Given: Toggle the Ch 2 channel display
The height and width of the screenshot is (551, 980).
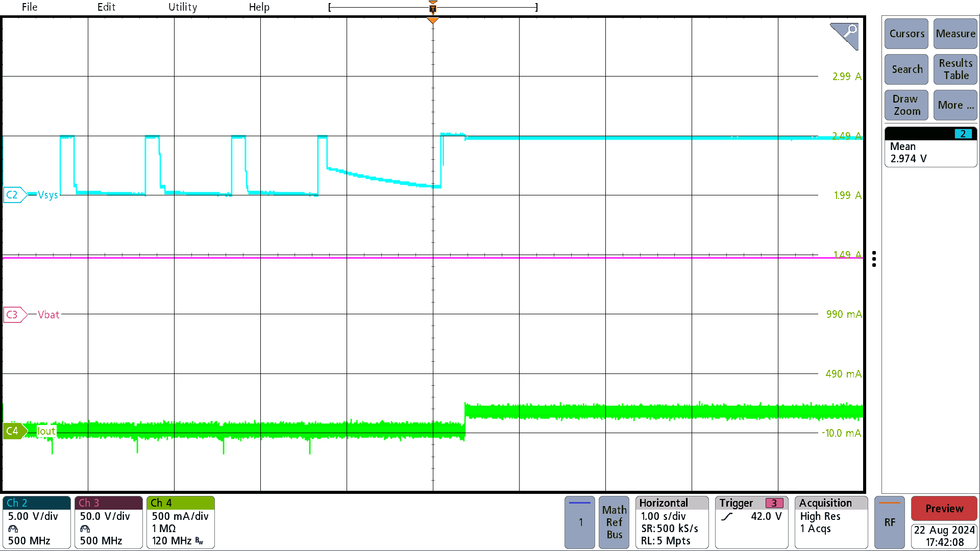Looking at the screenshot, I should (x=36, y=522).
